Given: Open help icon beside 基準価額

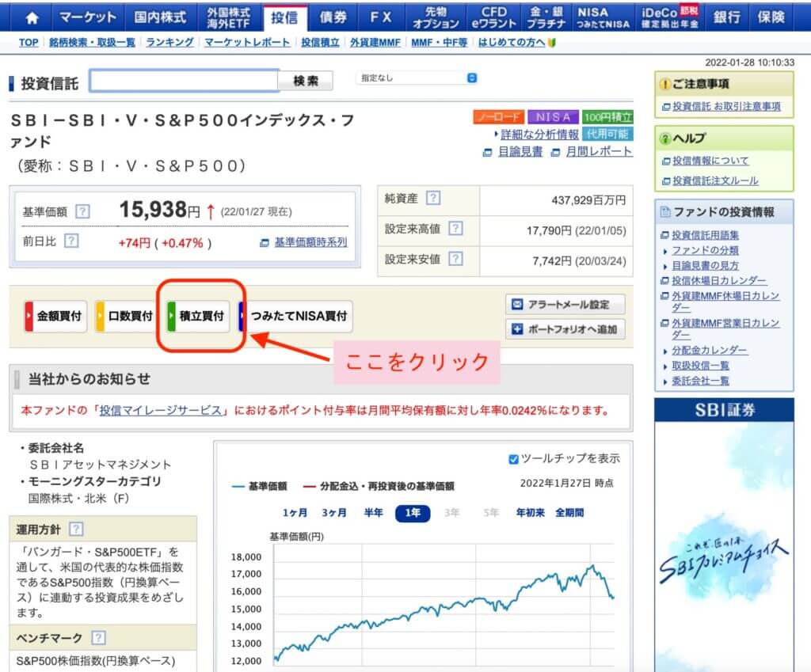Looking at the screenshot, I should click(x=82, y=211).
